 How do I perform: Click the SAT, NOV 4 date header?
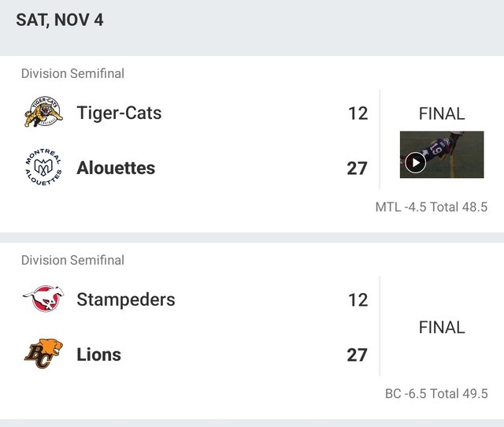coord(60,20)
